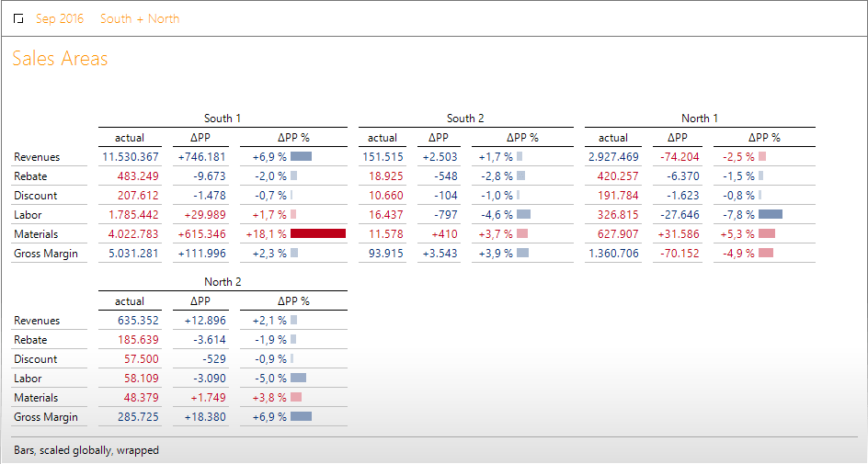Select the South 1 group header
868x464 pixels.
(x=223, y=119)
